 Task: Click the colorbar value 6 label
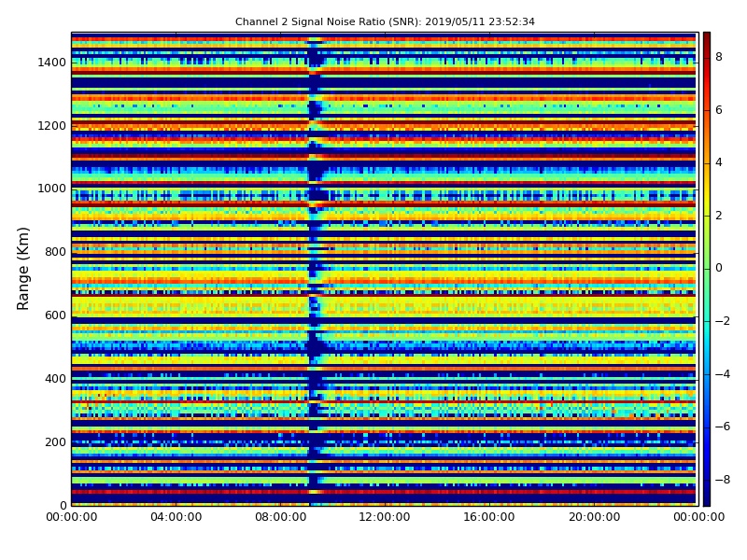[x=719, y=110]
